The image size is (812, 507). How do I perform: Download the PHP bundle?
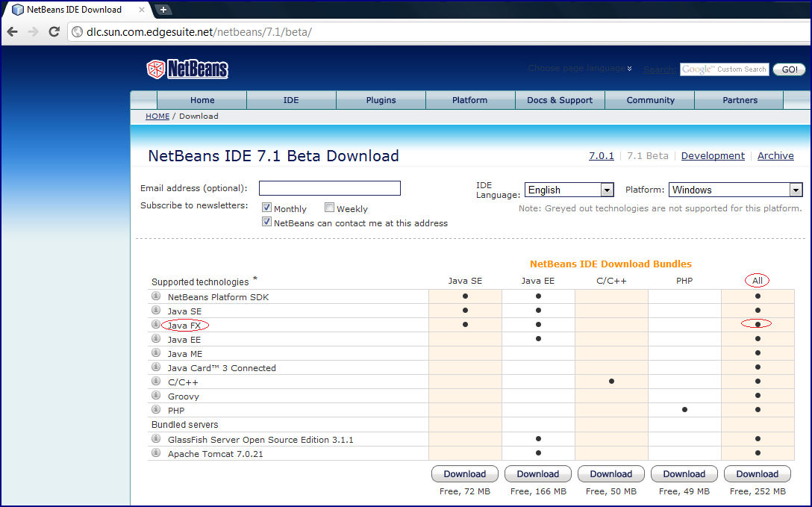pyautogui.click(x=684, y=474)
